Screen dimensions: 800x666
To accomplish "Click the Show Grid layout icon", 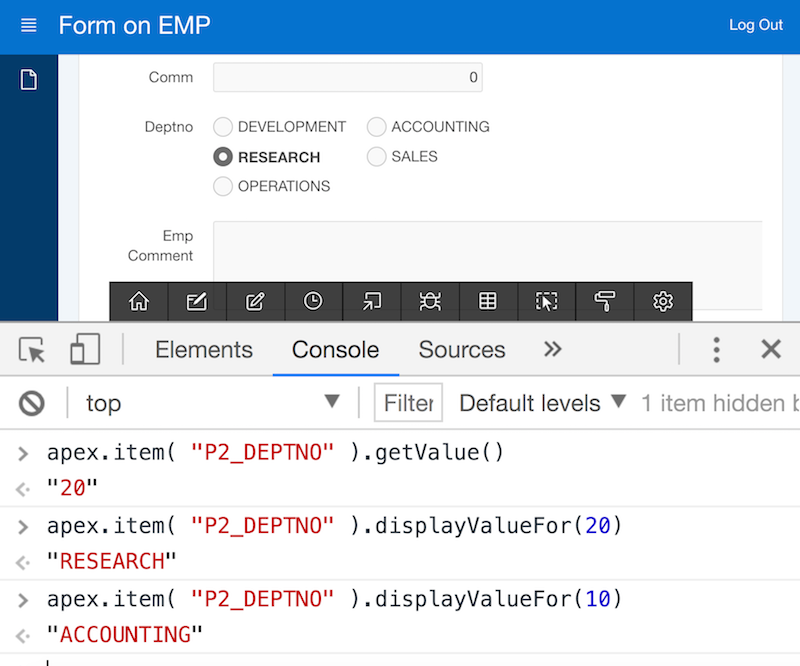I will pos(488,301).
